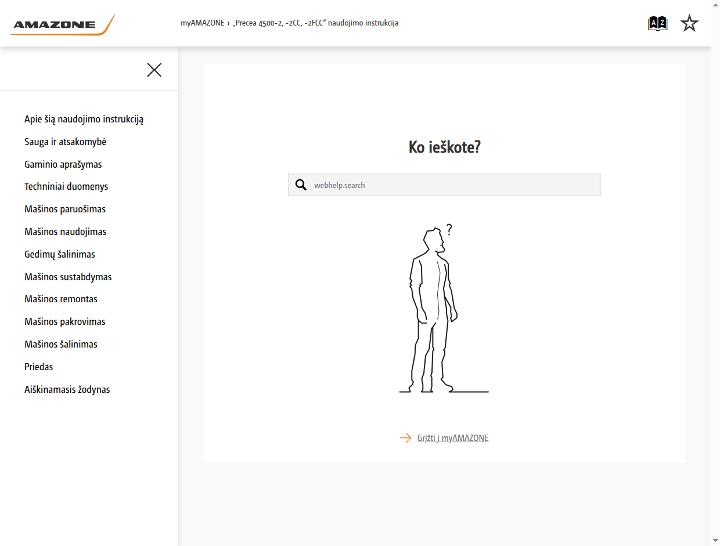Image resolution: width=720 pixels, height=546 pixels.
Task: Open Gedimų šalinimas section
Action: (x=60, y=254)
